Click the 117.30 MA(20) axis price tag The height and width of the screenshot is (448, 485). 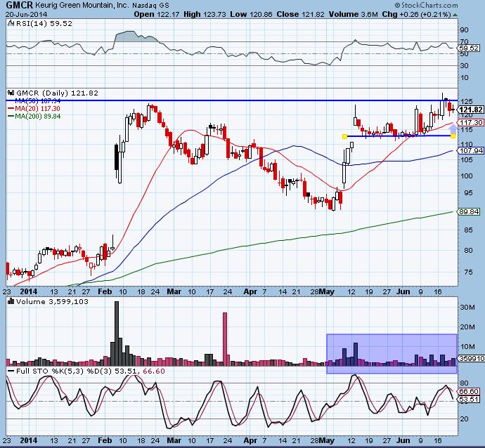[x=471, y=123]
